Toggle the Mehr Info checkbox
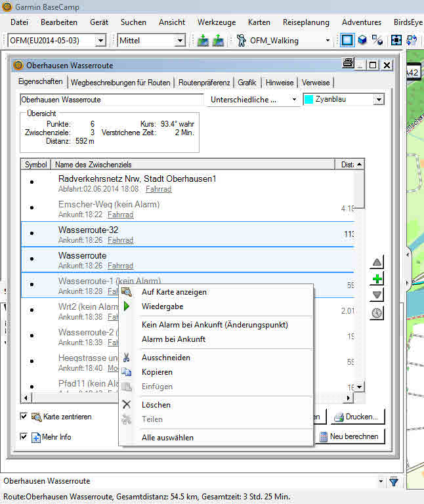 coord(24,436)
